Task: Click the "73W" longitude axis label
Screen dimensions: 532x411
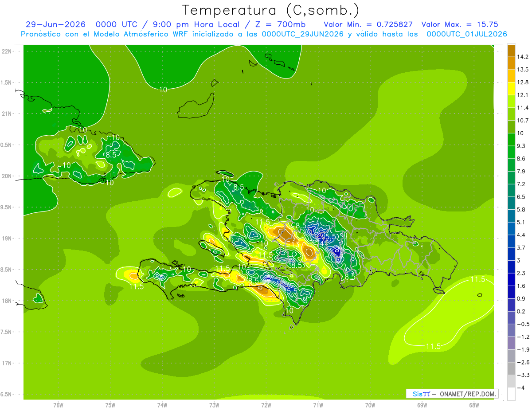Action: [214, 405]
